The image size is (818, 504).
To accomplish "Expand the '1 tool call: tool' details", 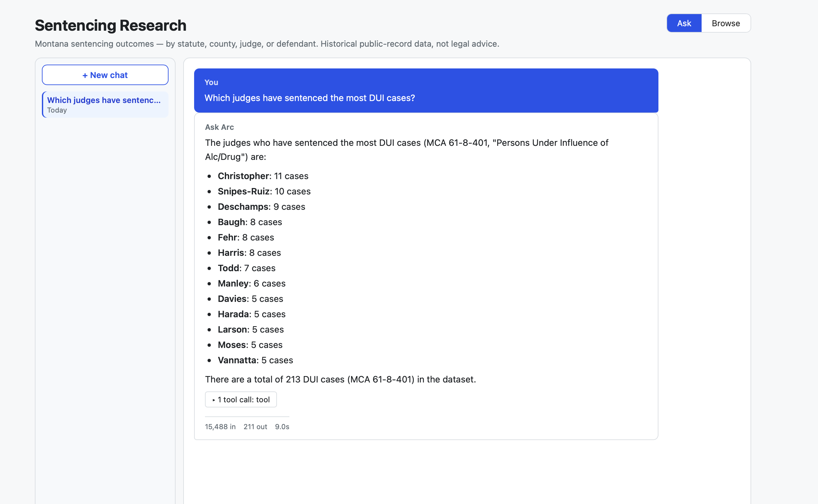I will (241, 399).
